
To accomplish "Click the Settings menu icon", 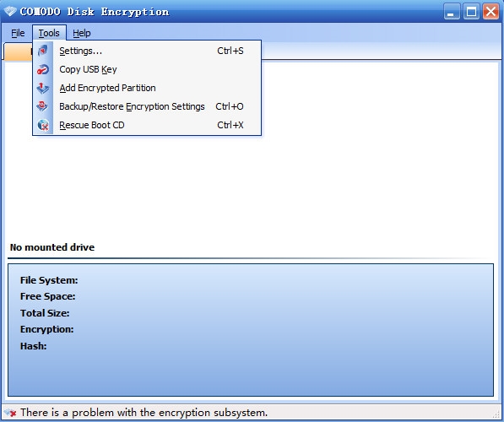I will pyautogui.click(x=43, y=51).
